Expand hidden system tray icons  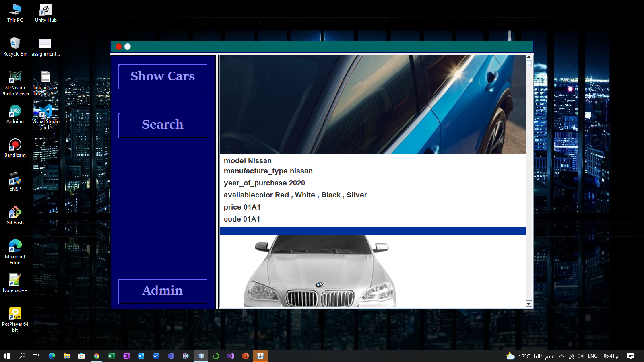[x=561, y=356]
